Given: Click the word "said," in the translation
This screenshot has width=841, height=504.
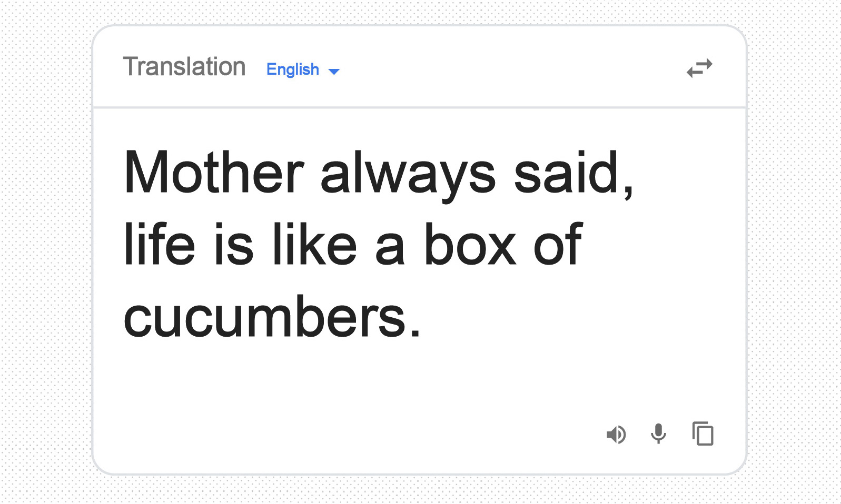Looking at the screenshot, I should [573, 174].
